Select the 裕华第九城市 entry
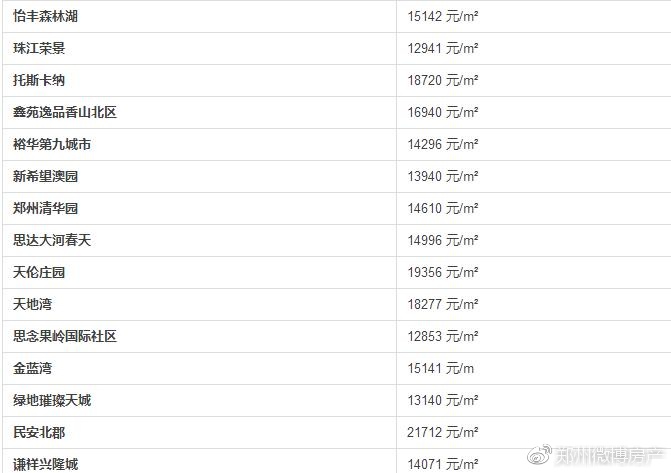This screenshot has width=671, height=473. [x=52, y=145]
